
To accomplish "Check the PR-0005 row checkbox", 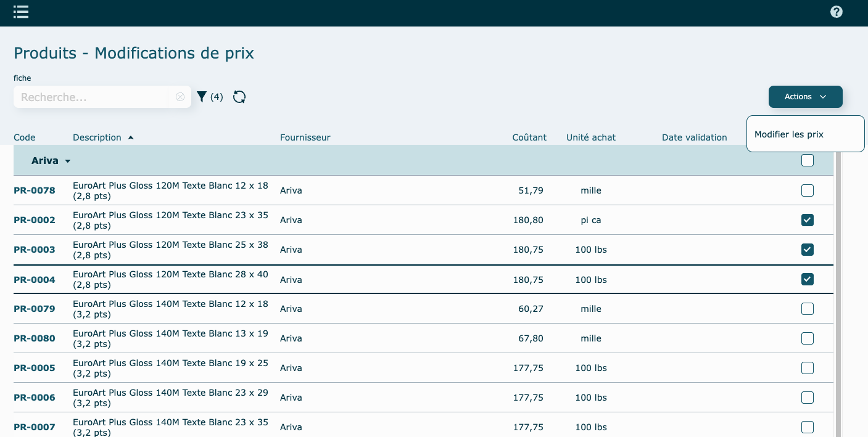I will pyautogui.click(x=807, y=368).
